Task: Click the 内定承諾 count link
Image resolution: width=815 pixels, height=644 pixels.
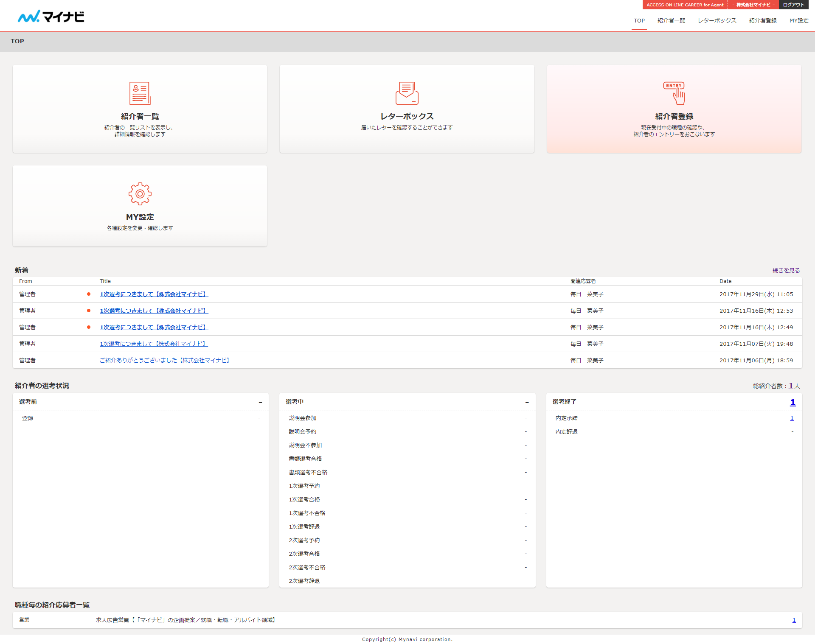Action: pos(792,418)
